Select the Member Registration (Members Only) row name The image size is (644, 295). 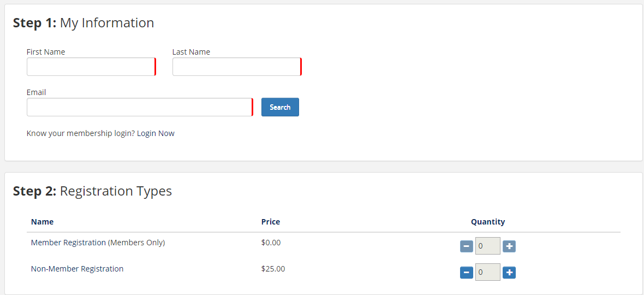[98, 243]
